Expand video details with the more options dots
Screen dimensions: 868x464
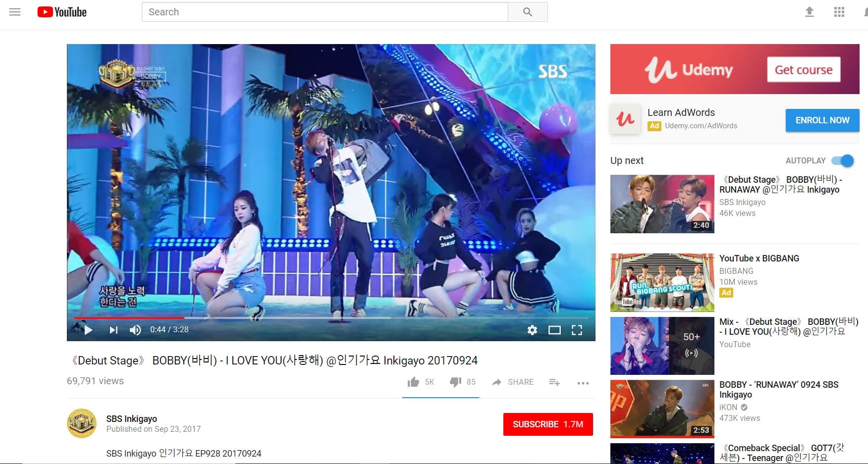583,382
